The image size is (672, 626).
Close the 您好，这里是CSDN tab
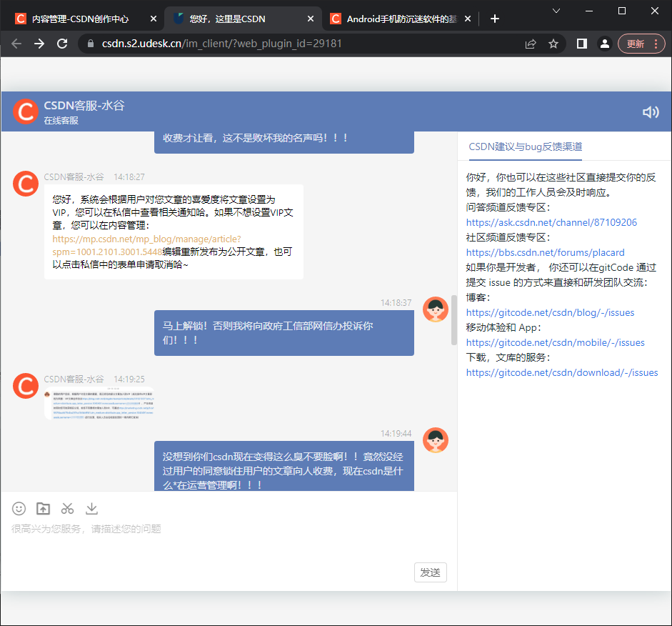(311, 19)
